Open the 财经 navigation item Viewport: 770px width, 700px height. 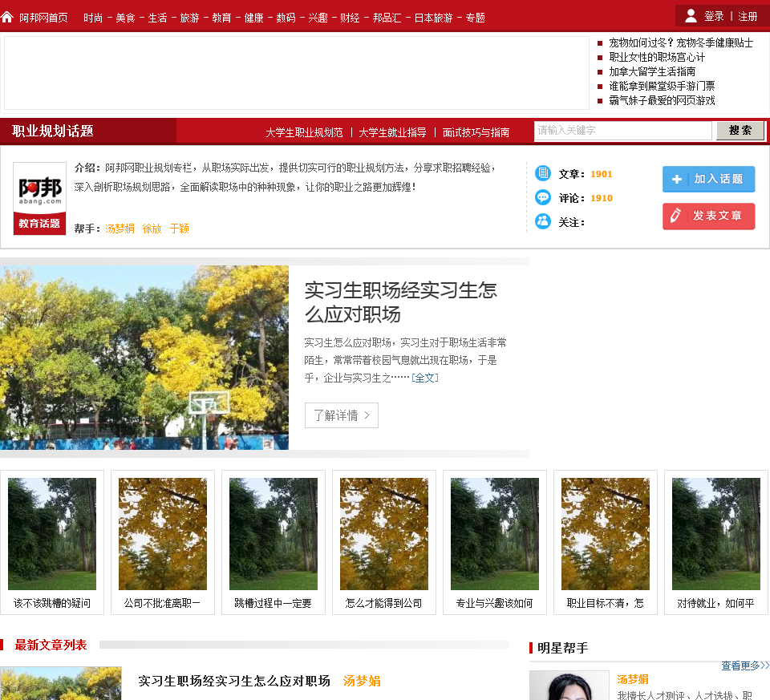[350, 18]
